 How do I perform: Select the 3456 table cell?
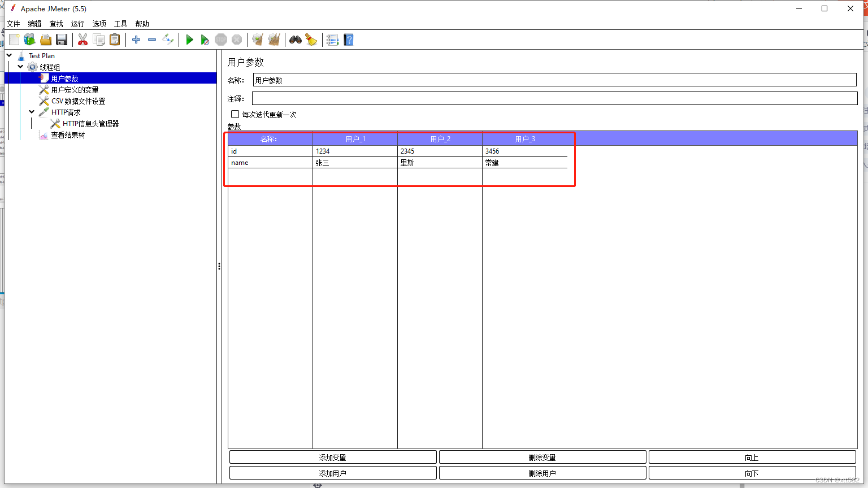pyautogui.click(x=524, y=151)
